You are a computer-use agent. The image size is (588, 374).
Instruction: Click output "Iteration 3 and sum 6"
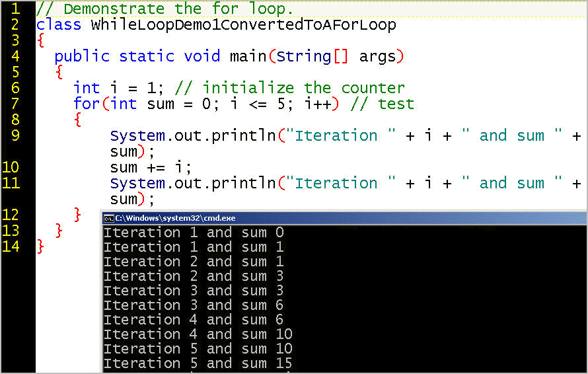pyautogui.click(x=194, y=305)
